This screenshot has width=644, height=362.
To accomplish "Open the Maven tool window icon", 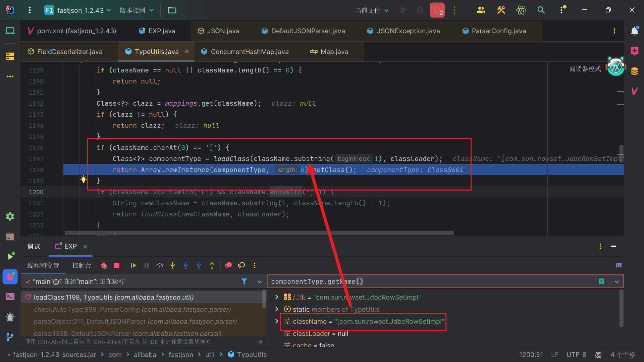I will 634,91.
